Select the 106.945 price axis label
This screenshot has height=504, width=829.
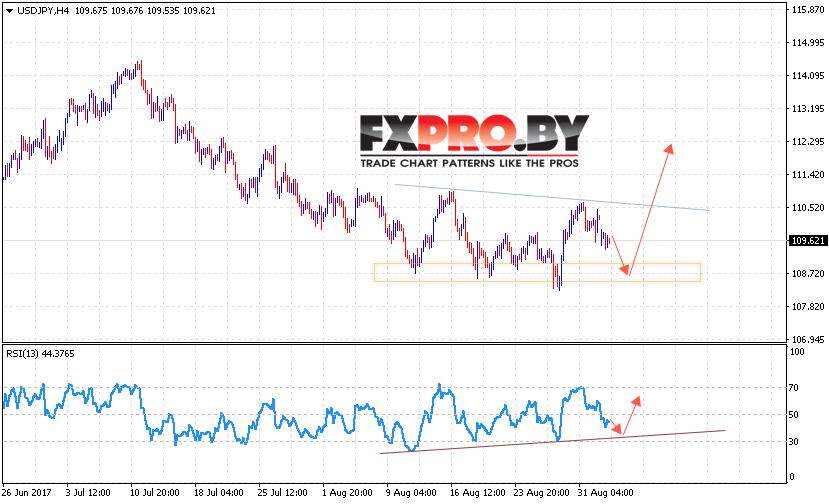808,339
